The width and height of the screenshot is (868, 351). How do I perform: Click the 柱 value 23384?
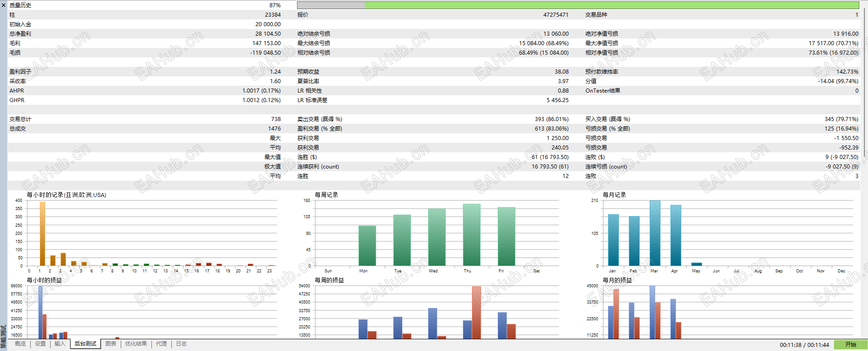coord(273,15)
